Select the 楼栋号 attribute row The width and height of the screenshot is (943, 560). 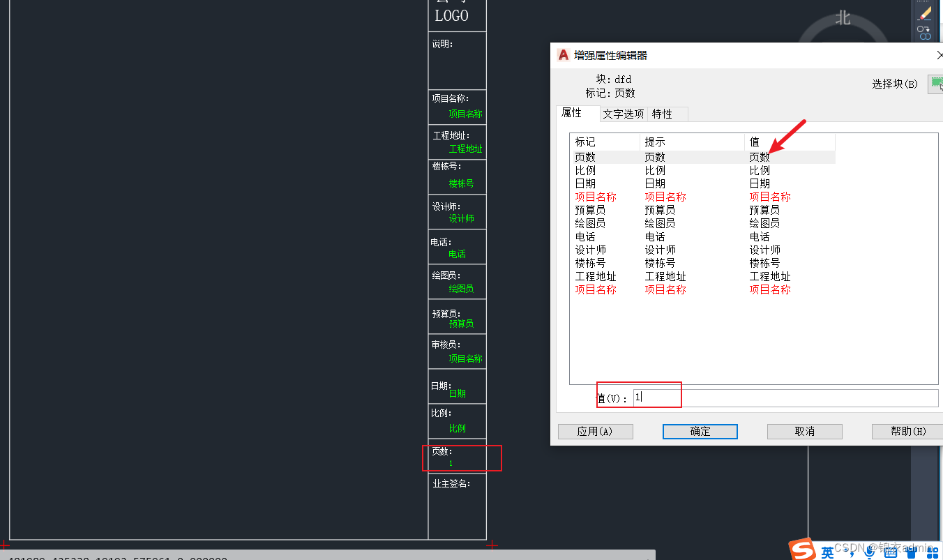[702, 263]
